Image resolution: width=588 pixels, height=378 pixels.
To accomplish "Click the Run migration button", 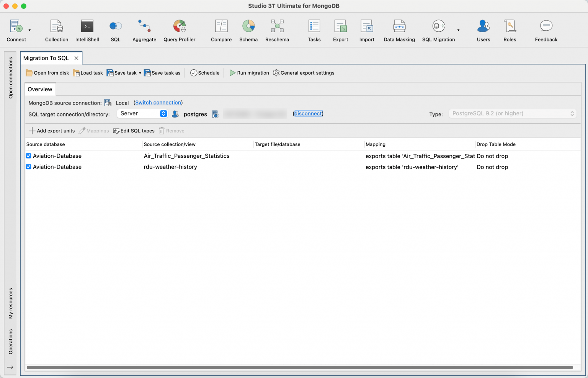I will click(249, 73).
